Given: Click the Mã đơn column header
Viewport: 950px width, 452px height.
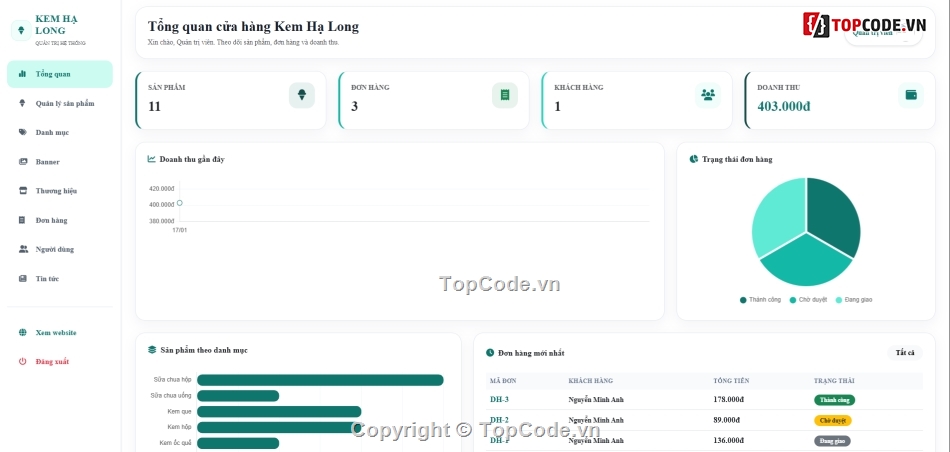Looking at the screenshot, I should point(503,381).
